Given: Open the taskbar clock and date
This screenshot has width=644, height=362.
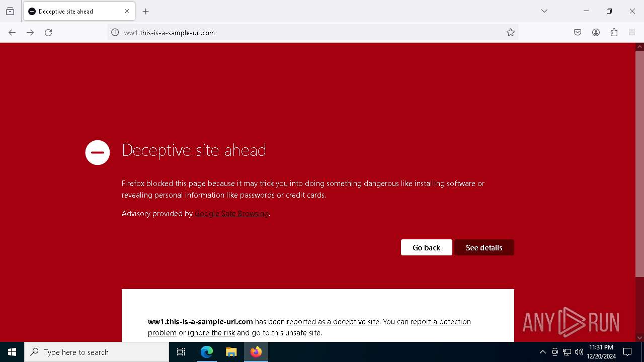Looking at the screenshot, I should 601,352.
